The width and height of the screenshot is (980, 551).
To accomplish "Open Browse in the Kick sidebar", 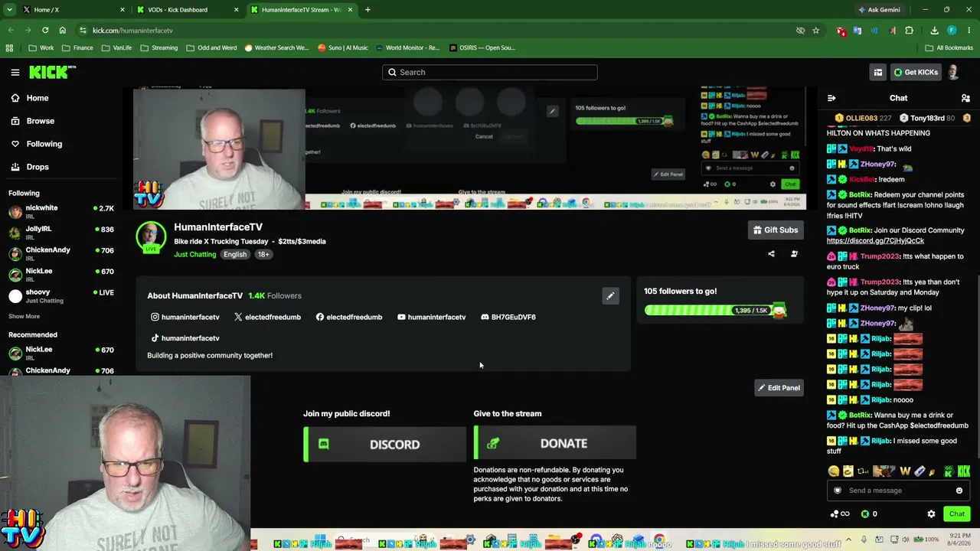I will (x=33, y=121).
